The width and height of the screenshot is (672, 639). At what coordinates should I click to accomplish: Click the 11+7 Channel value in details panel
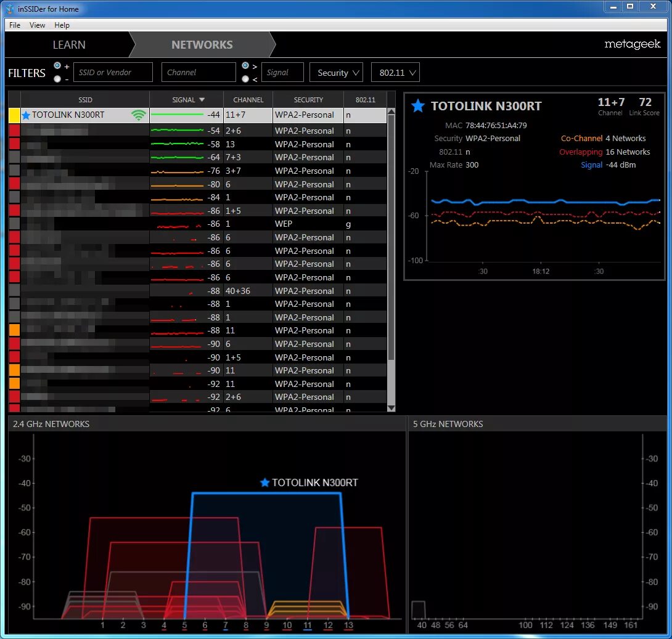click(x=611, y=102)
